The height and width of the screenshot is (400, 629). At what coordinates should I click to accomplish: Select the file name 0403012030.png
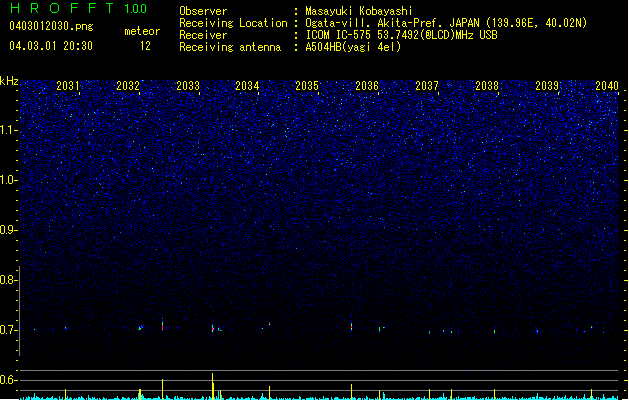(51, 26)
